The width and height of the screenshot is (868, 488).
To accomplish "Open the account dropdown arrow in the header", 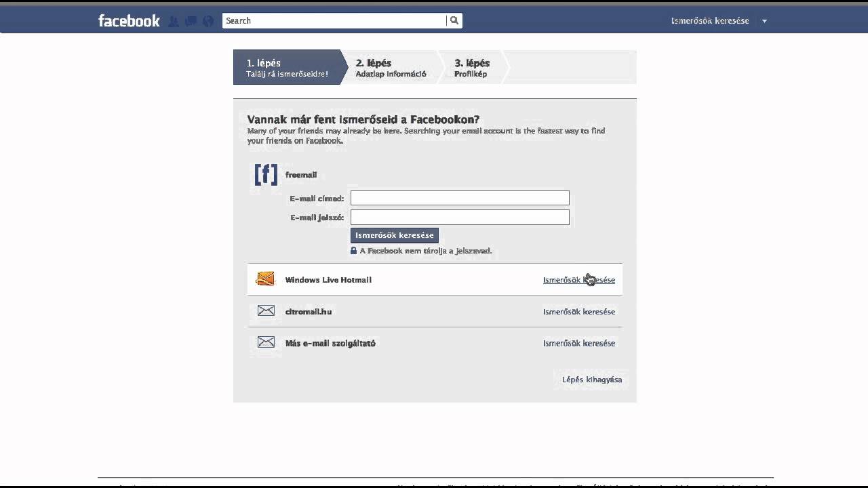I will tap(764, 21).
